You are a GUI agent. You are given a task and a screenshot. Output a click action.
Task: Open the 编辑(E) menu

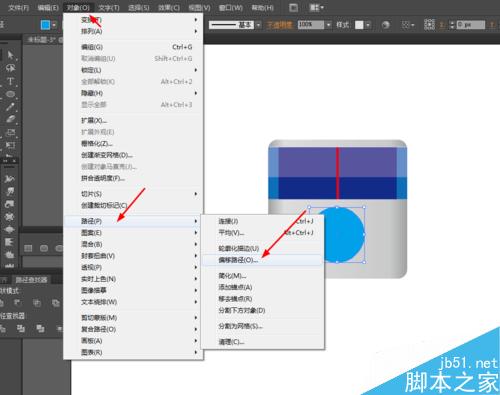(x=48, y=8)
